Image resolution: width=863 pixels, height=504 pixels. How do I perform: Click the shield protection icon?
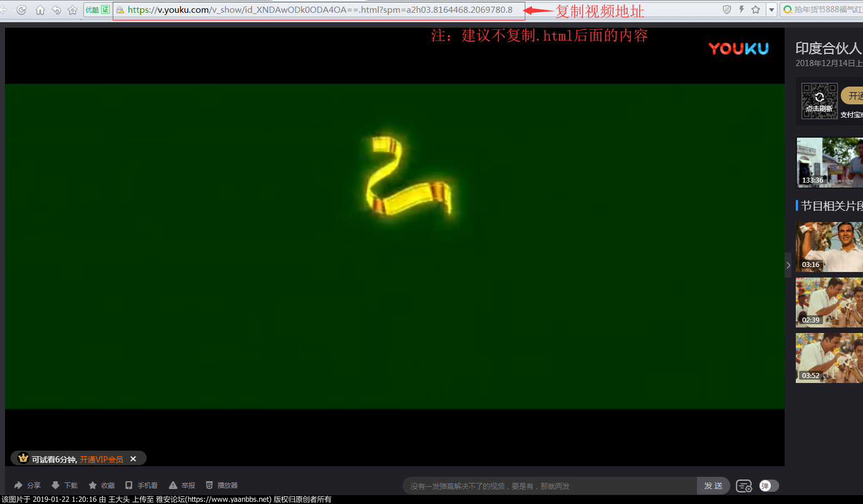click(x=726, y=9)
